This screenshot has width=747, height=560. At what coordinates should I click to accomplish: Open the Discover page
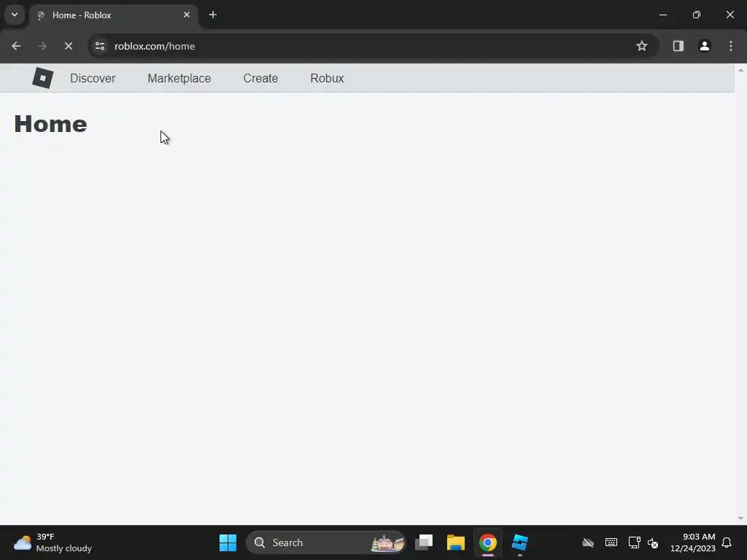[93, 79]
